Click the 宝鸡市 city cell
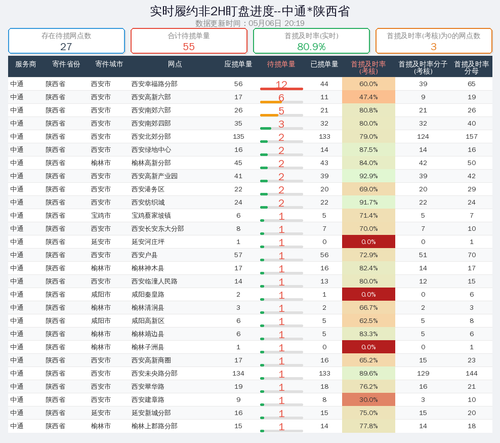This screenshot has width=500, height=443. click(101, 216)
